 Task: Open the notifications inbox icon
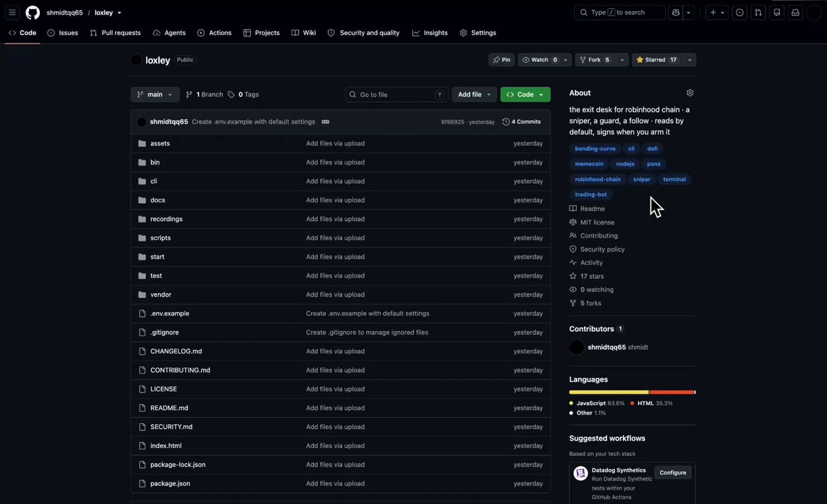[x=795, y=12]
